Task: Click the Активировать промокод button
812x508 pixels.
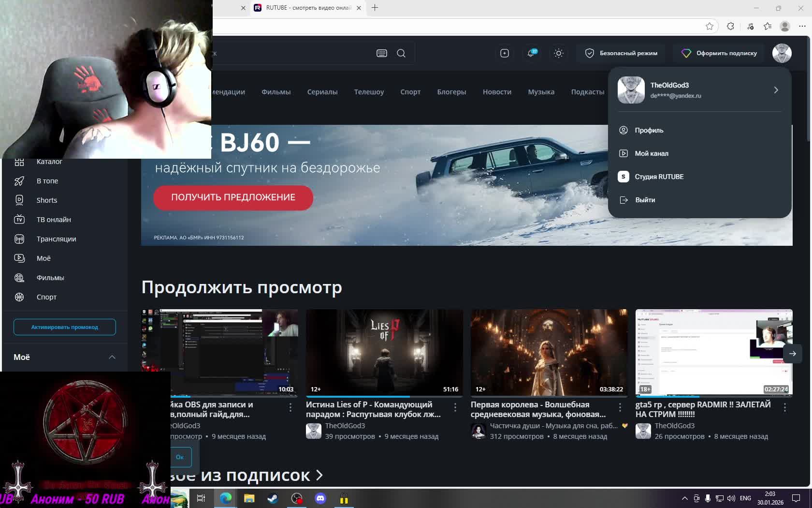Action: 65,327
